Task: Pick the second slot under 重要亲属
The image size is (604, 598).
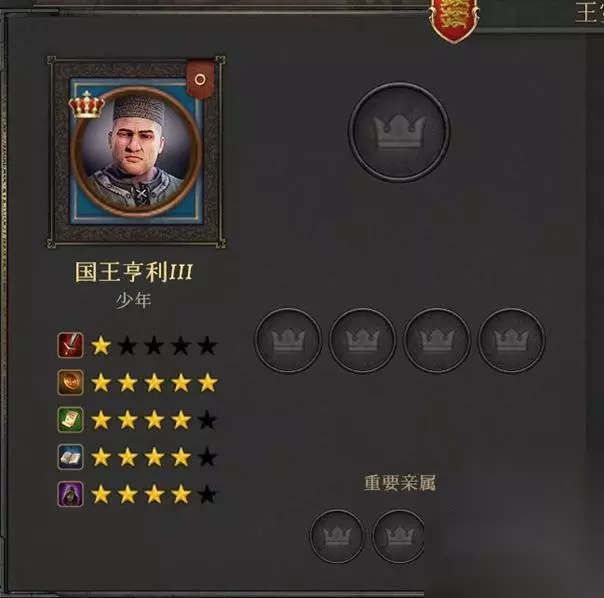Action: 399,536
